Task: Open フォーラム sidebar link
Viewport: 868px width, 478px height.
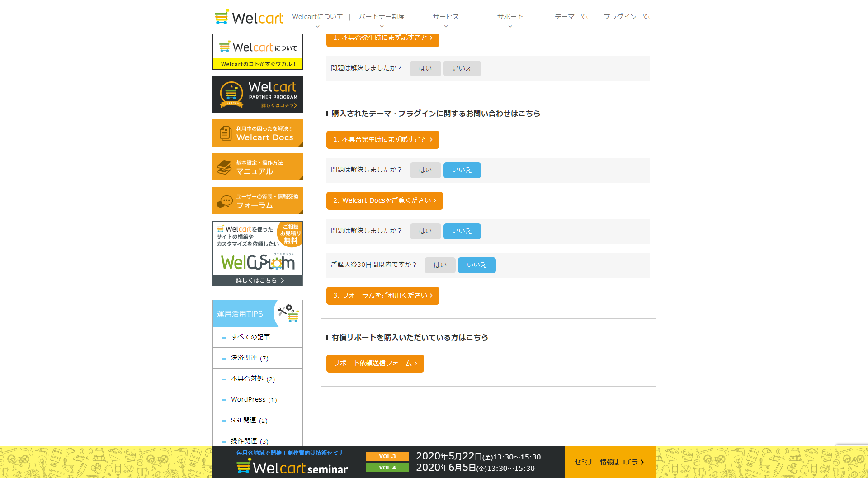Action: pos(258,201)
